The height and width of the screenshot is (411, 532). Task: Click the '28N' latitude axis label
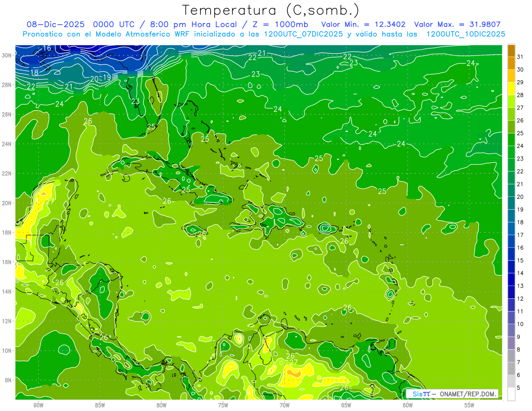pyautogui.click(x=6, y=85)
